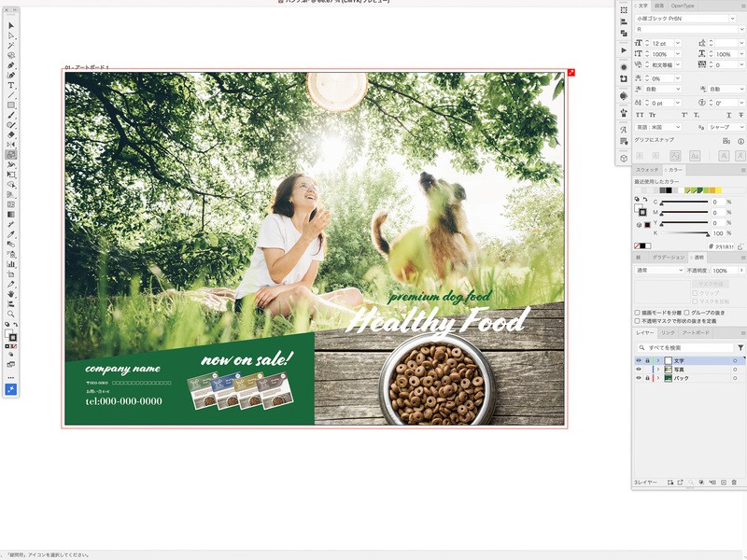Hide the 文字 layer using eye icon
Screen dimensions: 747x560
(x=639, y=360)
